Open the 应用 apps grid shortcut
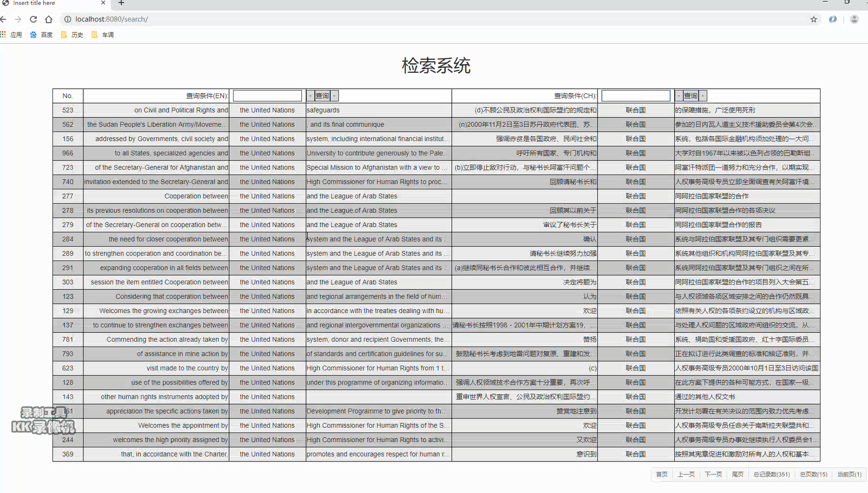 (12, 35)
